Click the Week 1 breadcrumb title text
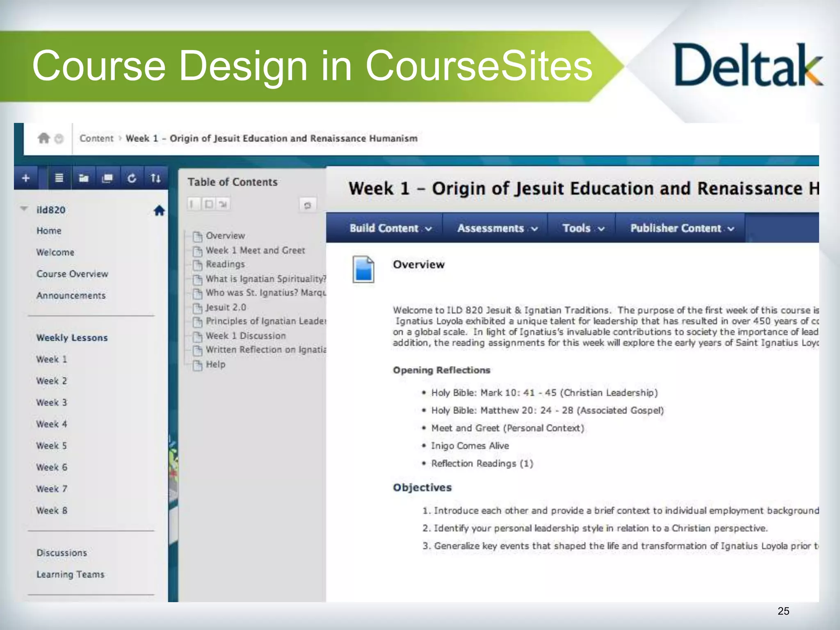 click(x=272, y=139)
